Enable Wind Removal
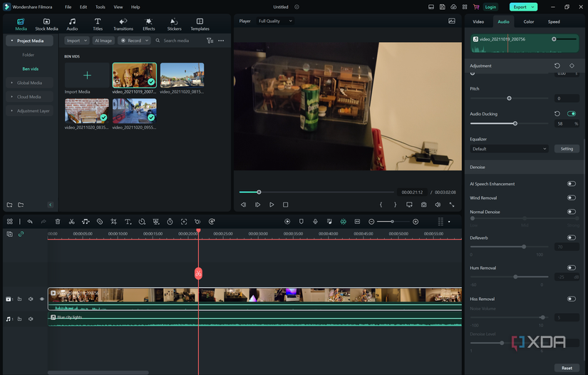588x375 pixels. click(x=572, y=197)
